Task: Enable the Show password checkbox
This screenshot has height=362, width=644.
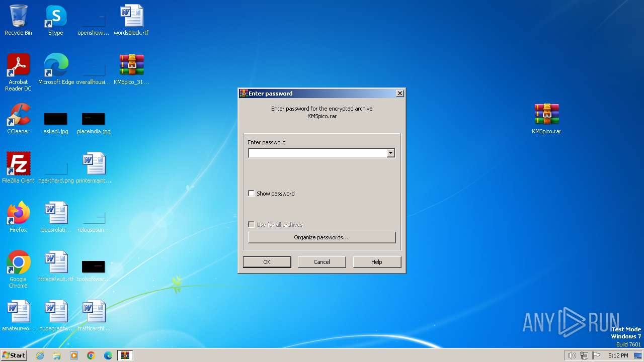Action: (x=251, y=194)
